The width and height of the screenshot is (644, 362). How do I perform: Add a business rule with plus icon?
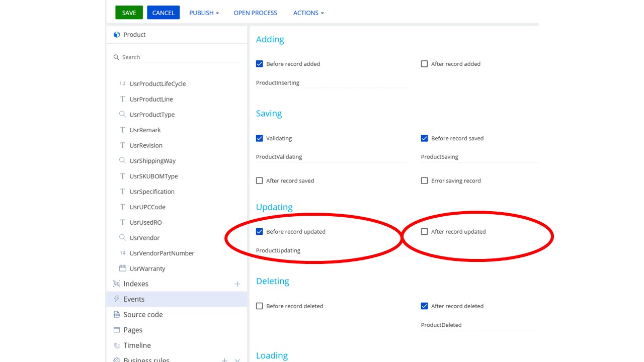tap(224, 360)
